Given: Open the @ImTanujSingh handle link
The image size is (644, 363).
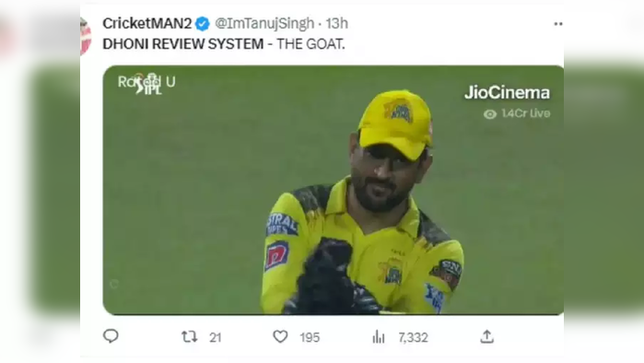Looking at the screenshot, I should tap(264, 23).
